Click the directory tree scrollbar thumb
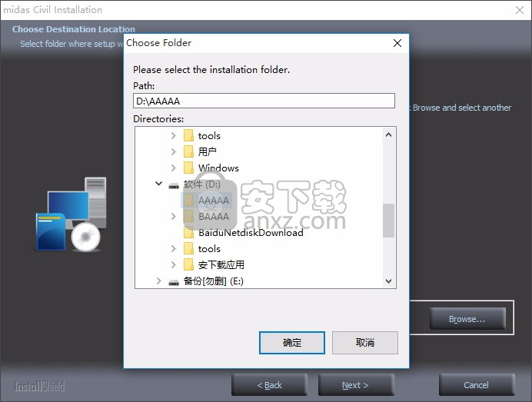 (x=389, y=221)
